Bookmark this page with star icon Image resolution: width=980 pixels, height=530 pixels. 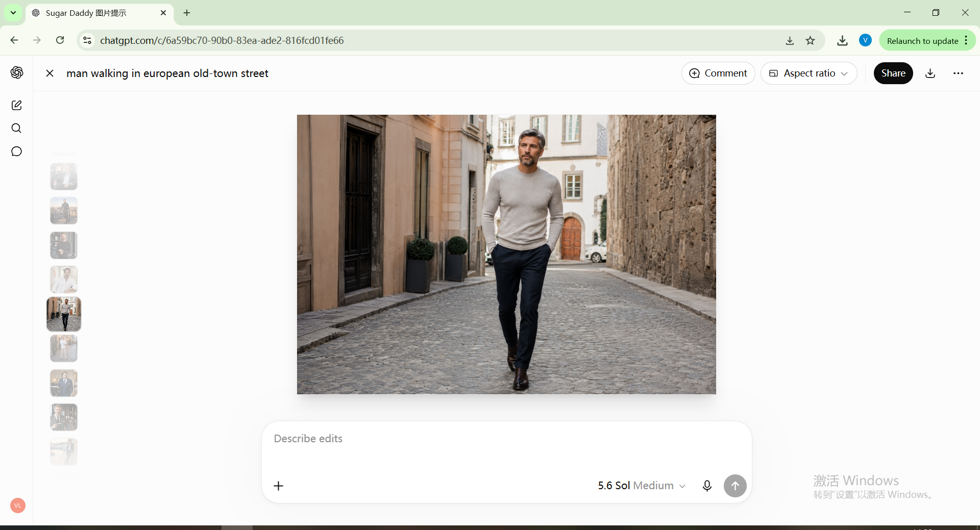[810, 40]
